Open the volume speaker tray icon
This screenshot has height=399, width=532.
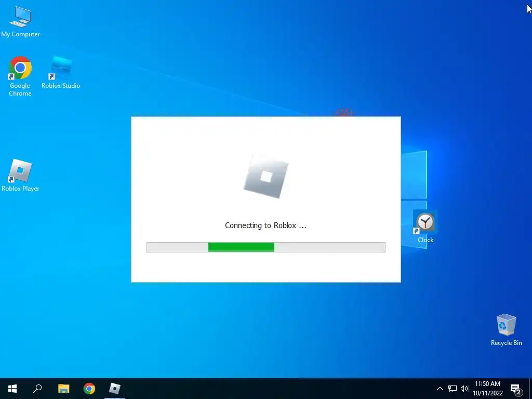point(464,389)
